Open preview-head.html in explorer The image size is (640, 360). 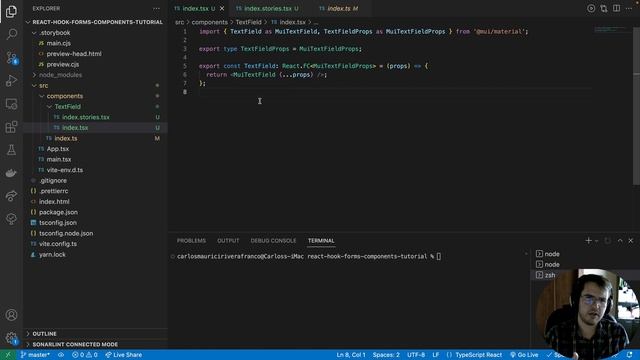pos(95,54)
